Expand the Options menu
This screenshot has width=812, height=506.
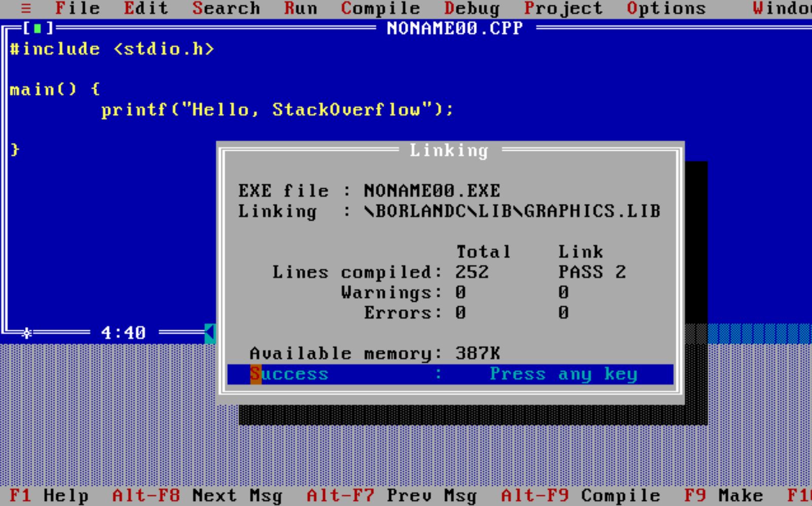click(666, 8)
